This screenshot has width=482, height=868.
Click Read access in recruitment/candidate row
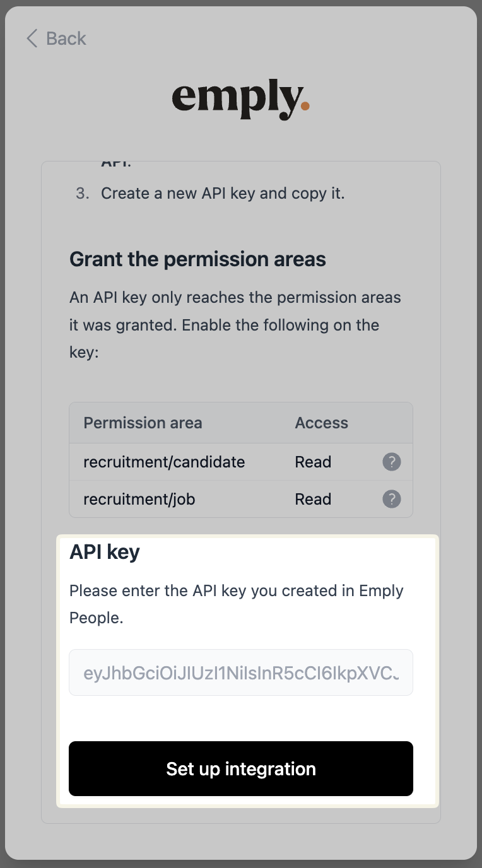tap(313, 462)
